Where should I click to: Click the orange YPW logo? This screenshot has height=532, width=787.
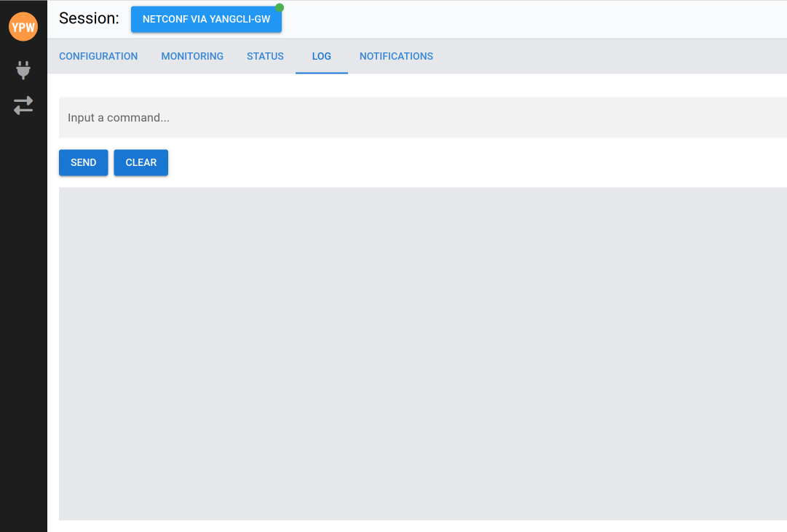coord(23,27)
